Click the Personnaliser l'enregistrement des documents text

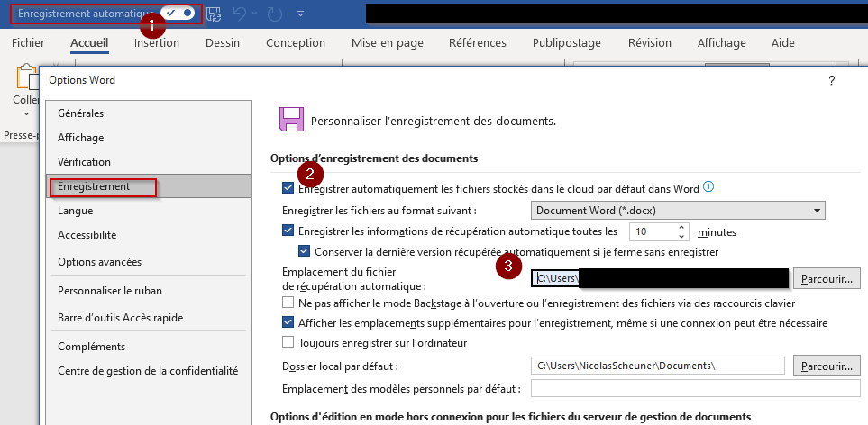[x=434, y=121]
